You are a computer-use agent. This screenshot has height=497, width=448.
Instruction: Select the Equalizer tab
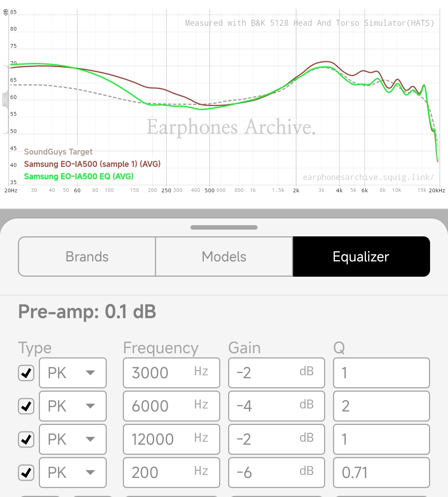click(x=361, y=257)
